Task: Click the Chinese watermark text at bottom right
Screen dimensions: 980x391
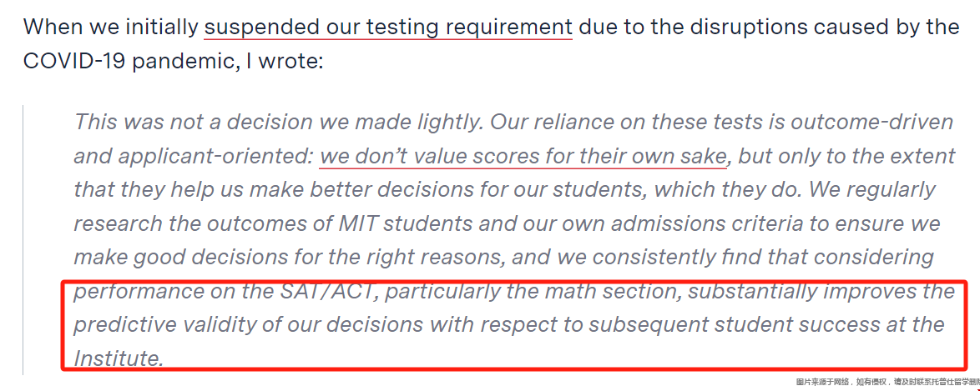Action: click(887, 383)
